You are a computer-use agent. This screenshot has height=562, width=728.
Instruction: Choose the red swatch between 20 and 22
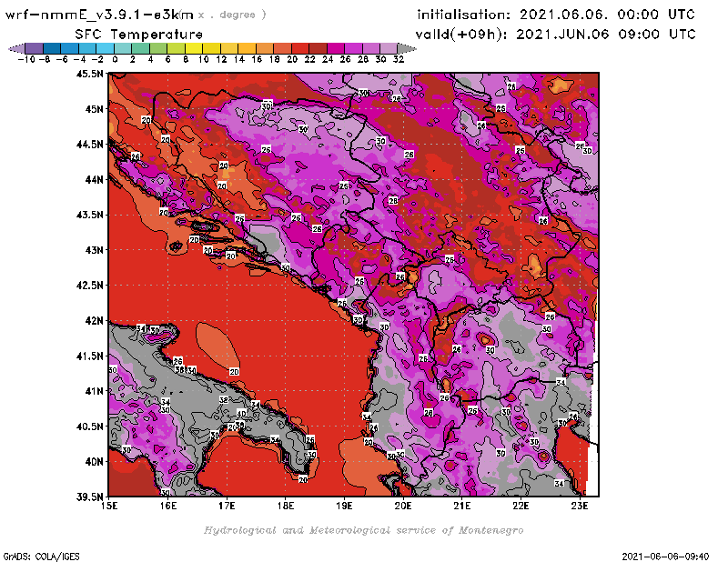(x=300, y=48)
